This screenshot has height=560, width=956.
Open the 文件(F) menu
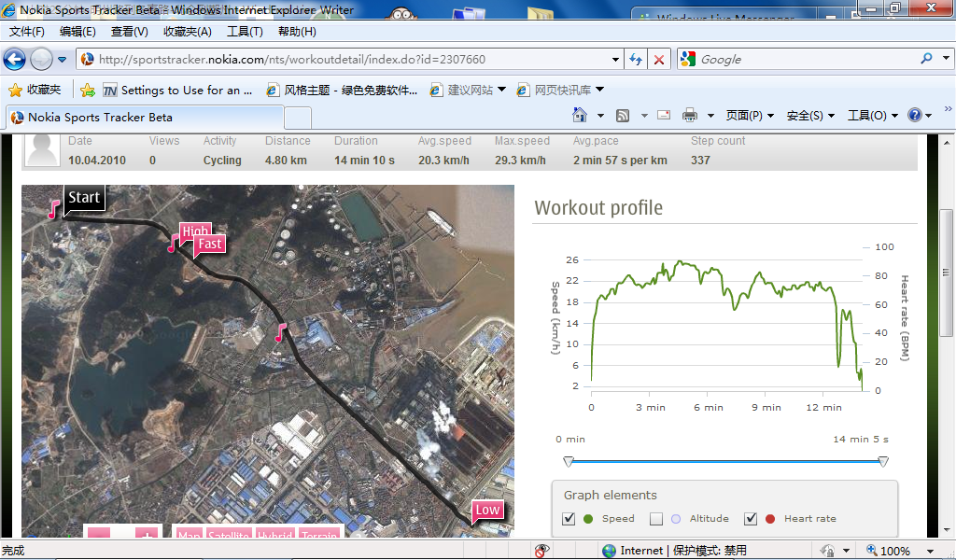point(26,31)
